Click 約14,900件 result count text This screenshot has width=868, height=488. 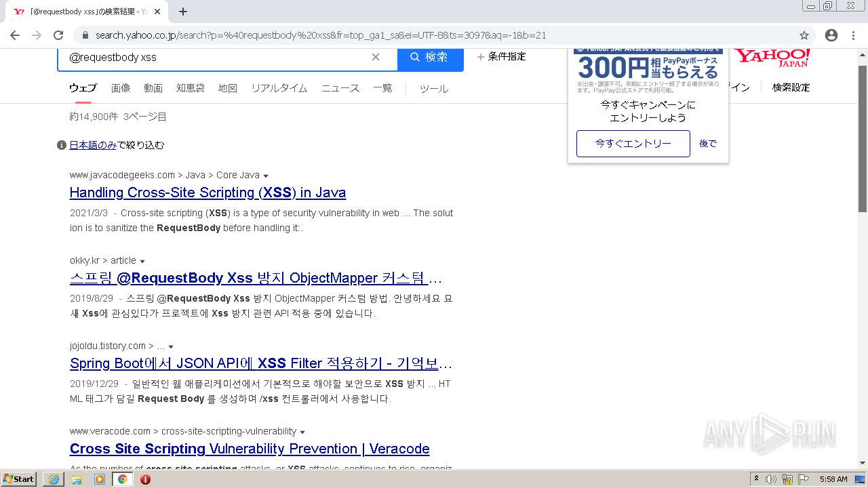pos(94,117)
